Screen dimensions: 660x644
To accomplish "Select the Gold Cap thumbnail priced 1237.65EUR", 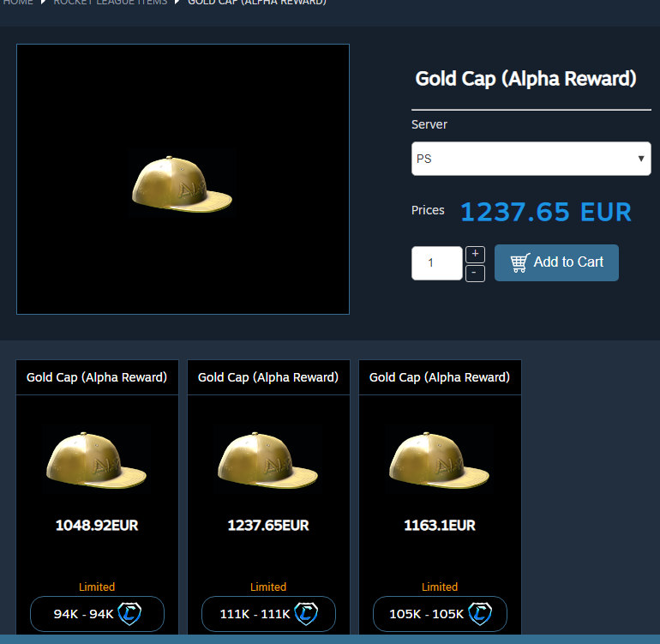I will pos(268,459).
